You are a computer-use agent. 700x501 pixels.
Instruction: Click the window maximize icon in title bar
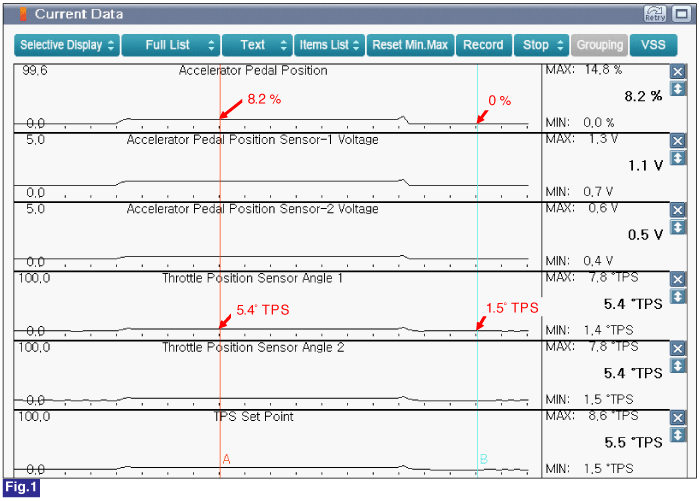[x=682, y=14]
